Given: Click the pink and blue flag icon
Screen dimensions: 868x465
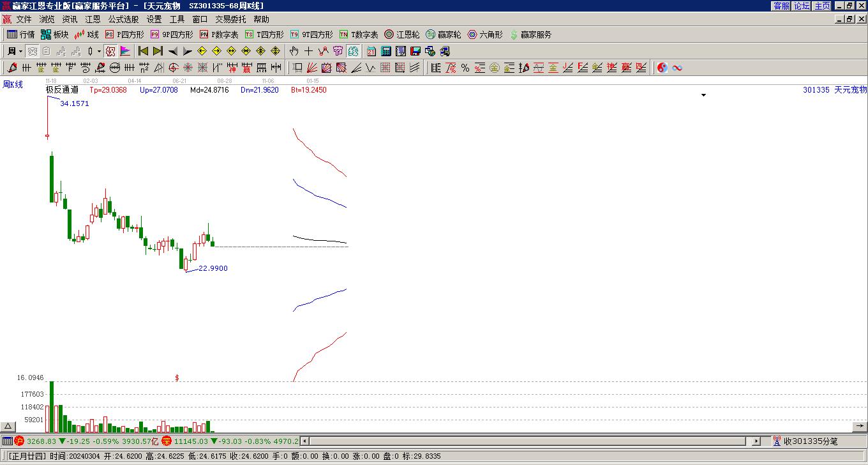Looking at the screenshot, I should pos(125,51).
